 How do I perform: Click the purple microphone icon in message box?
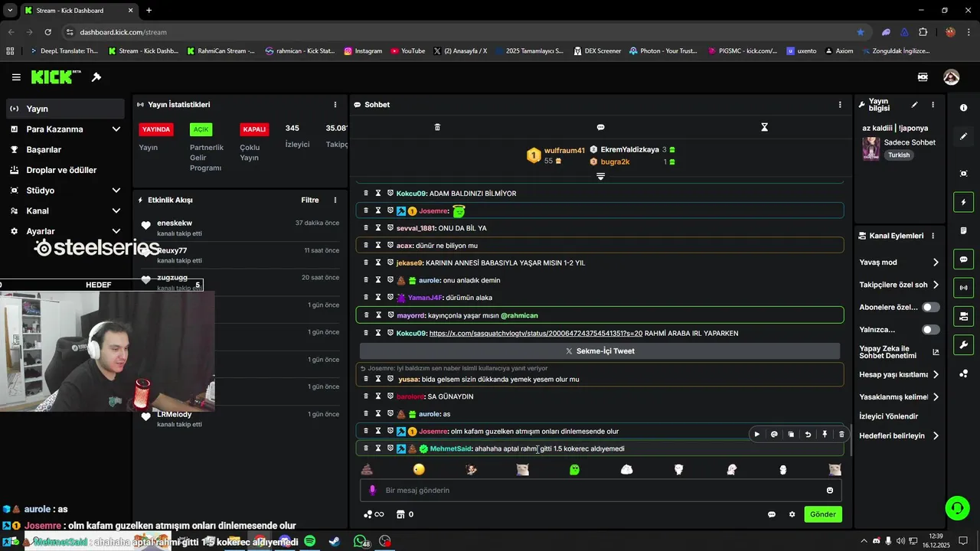click(x=373, y=491)
